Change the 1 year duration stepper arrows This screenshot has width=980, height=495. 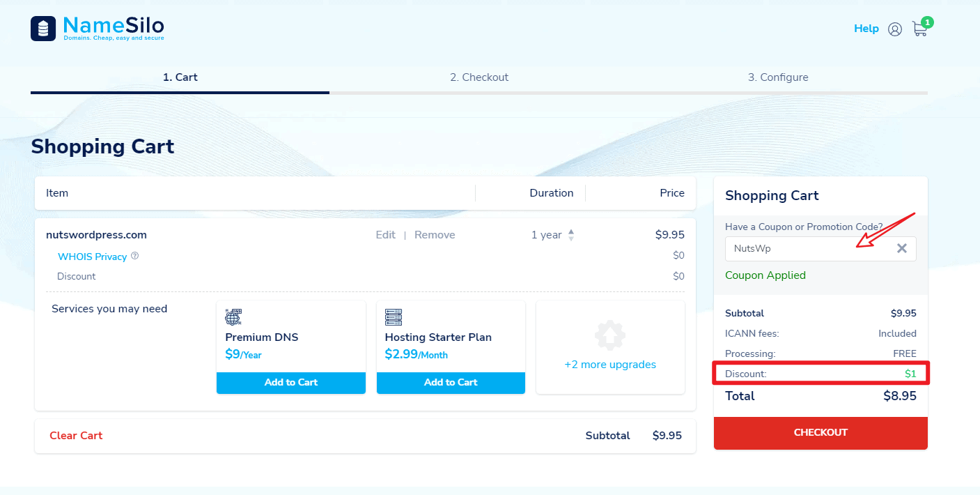571,235
